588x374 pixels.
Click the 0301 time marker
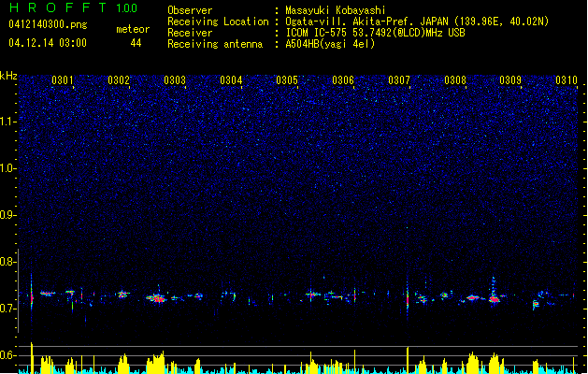pyautogui.click(x=63, y=80)
